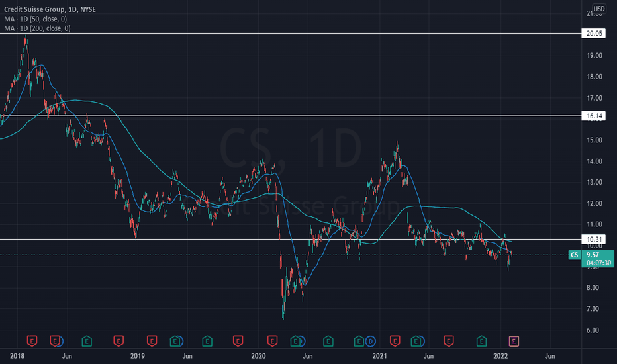617x364 pixels.
Task: Click green earnings marker beside the D marker
Action: point(359,341)
